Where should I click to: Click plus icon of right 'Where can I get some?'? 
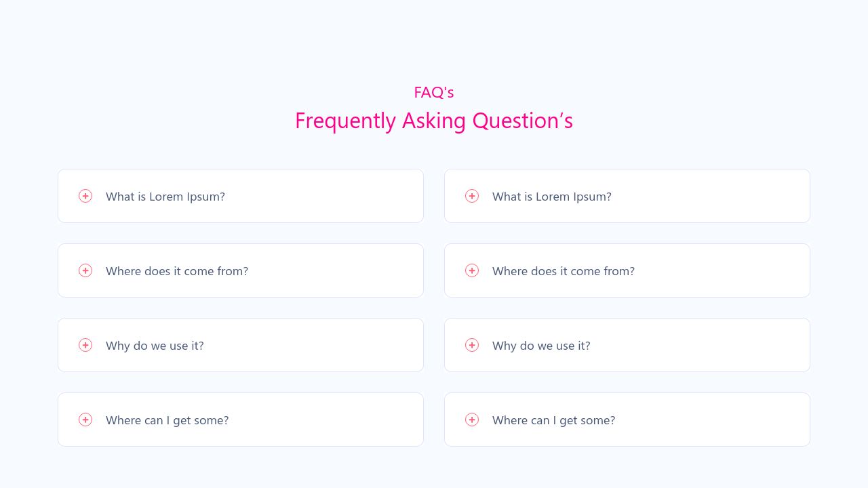click(x=472, y=420)
